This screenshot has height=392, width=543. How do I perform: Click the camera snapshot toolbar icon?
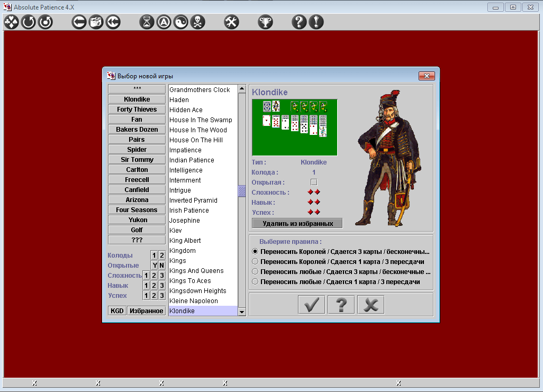96,22
